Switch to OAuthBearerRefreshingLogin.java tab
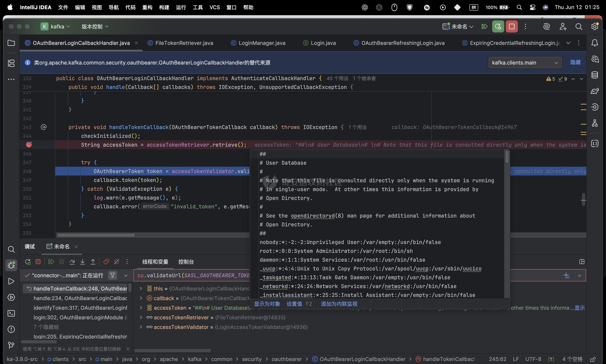Viewport: 606px width, 364px height. [399, 43]
